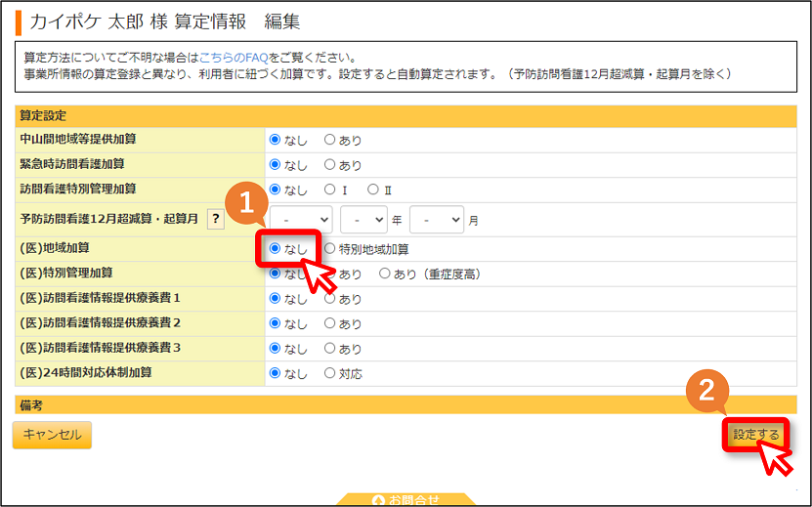Click the キャンセル button
Image resolution: width=812 pixels, height=507 pixels.
53,435
